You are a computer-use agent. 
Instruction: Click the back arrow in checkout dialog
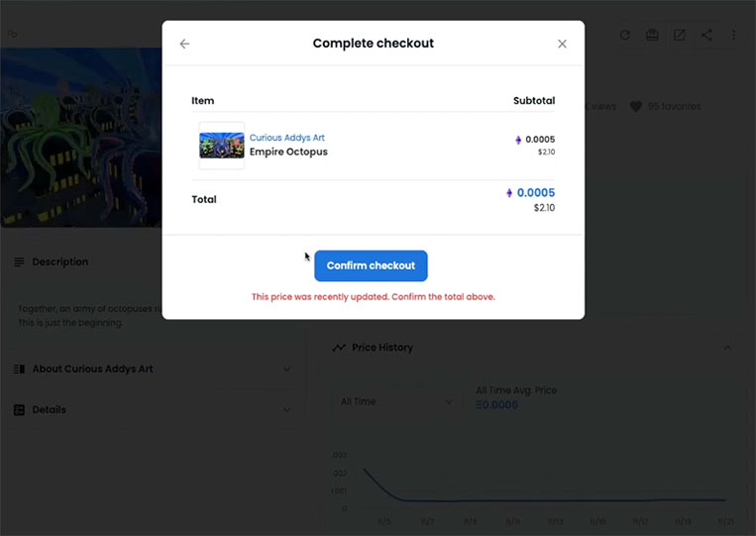click(x=184, y=44)
